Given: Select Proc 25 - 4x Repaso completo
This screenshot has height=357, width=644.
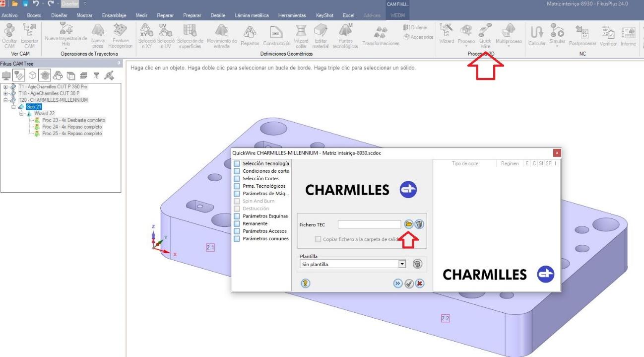Looking at the screenshot, I should click(72, 133).
